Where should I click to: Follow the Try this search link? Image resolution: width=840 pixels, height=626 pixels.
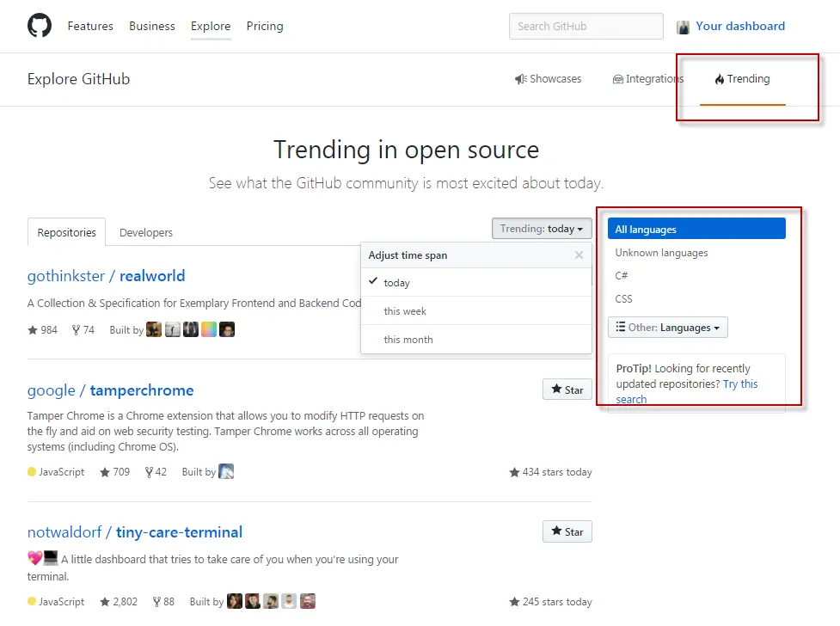tap(739, 384)
